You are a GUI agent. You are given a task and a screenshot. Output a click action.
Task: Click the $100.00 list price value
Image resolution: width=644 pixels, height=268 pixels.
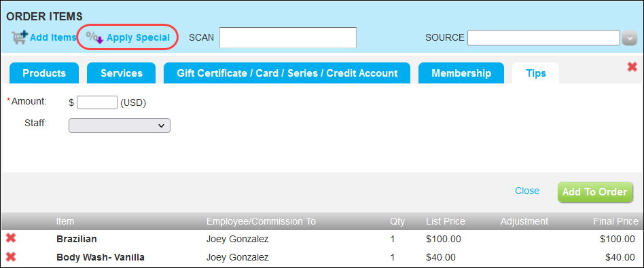coord(444,239)
